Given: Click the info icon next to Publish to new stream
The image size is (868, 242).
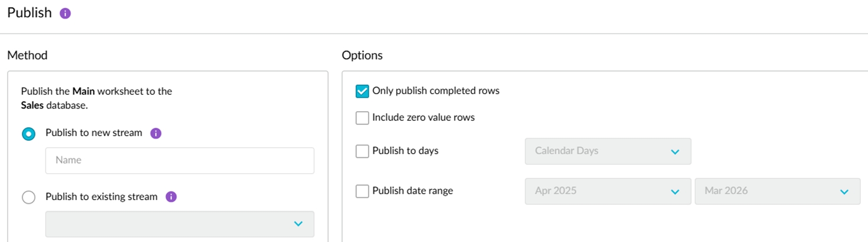Looking at the screenshot, I should 156,133.
